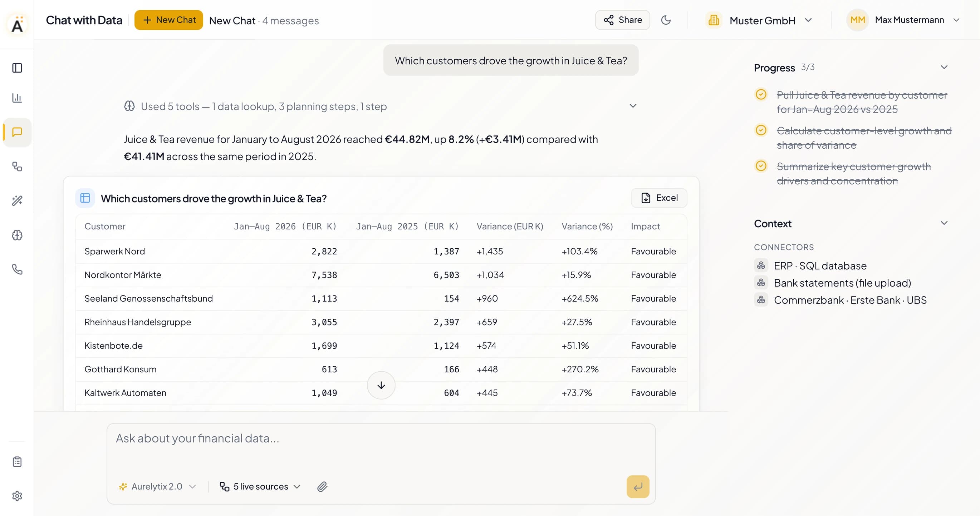Open the data connectors sidebar icon

point(17,167)
